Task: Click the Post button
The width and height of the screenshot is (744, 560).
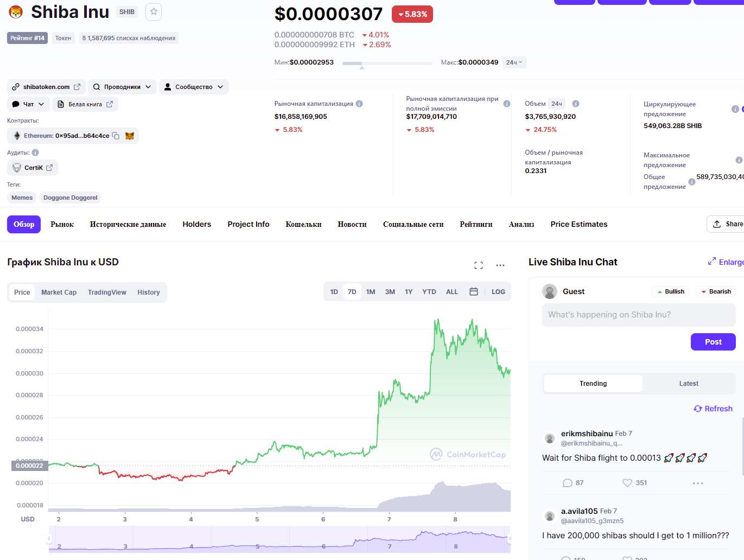Action: [x=713, y=342]
